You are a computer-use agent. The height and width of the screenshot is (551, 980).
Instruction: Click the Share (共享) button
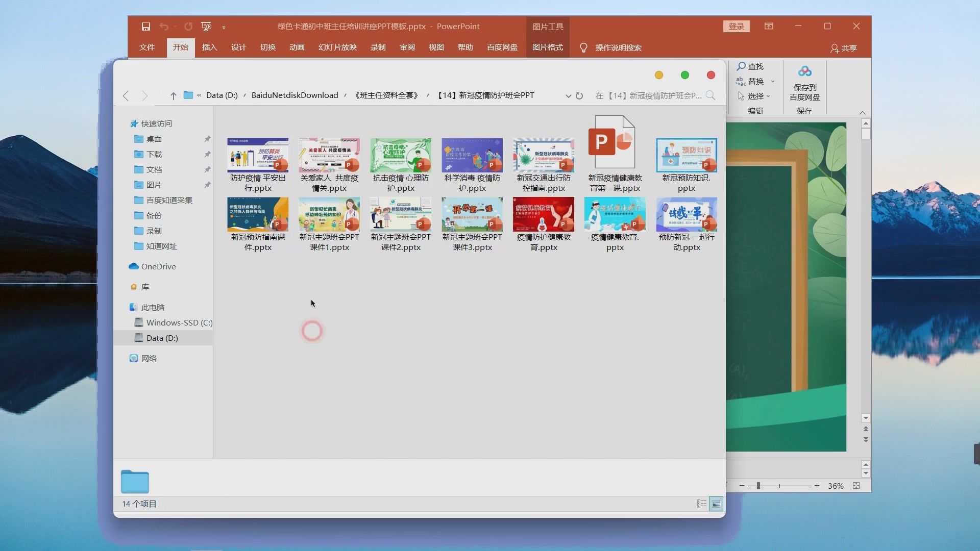tap(844, 48)
